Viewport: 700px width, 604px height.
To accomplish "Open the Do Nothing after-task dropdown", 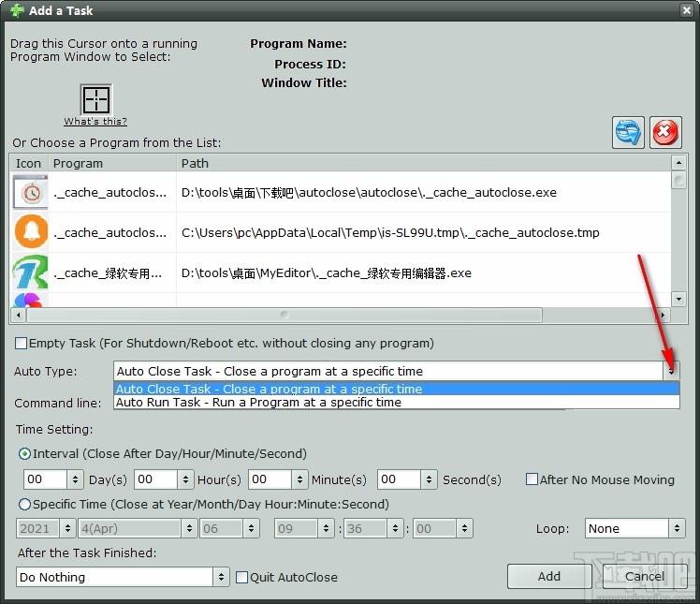I will [x=123, y=577].
